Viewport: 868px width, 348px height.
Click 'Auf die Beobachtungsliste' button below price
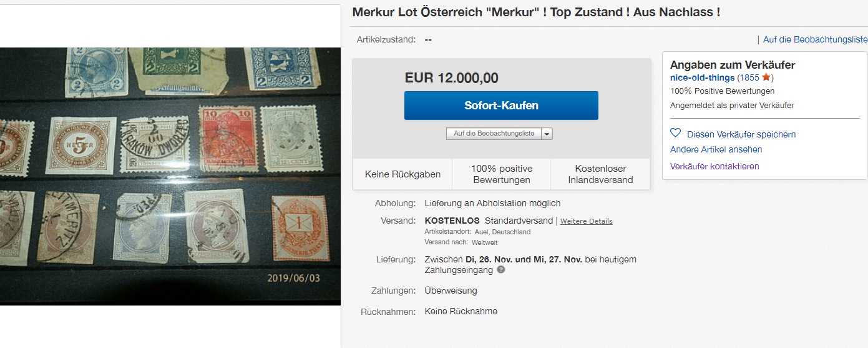tap(494, 134)
